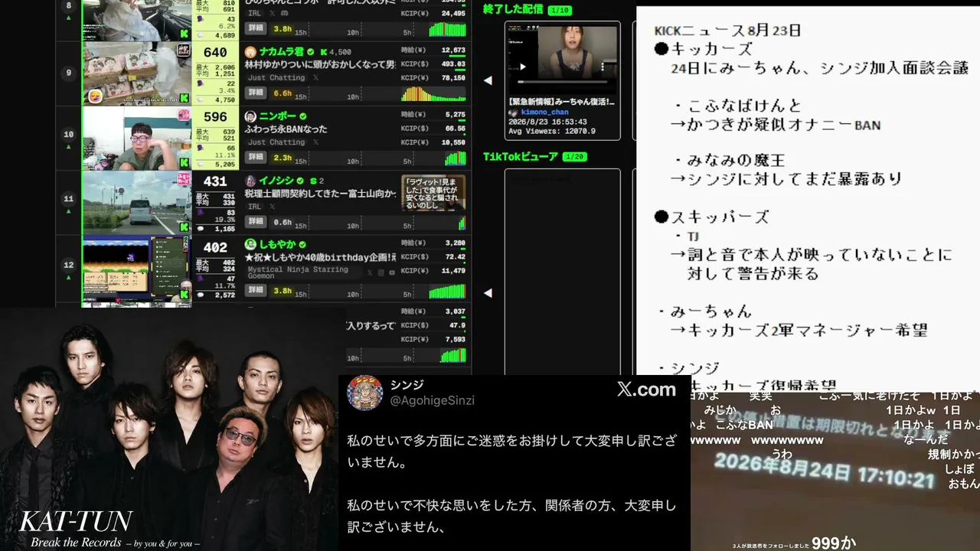Click the green S icon next to イノシシ
Screen dimensions: 980x551
(x=312, y=181)
